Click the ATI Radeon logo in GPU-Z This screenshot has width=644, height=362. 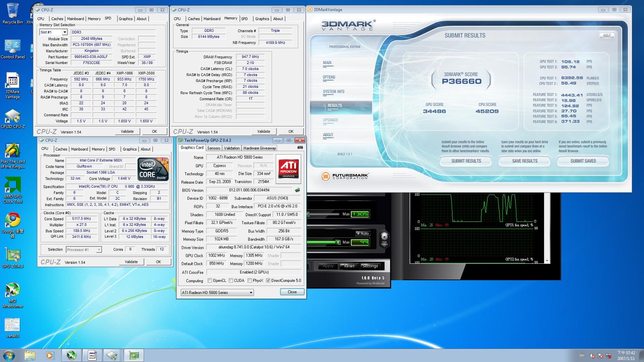(x=289, y=169)
